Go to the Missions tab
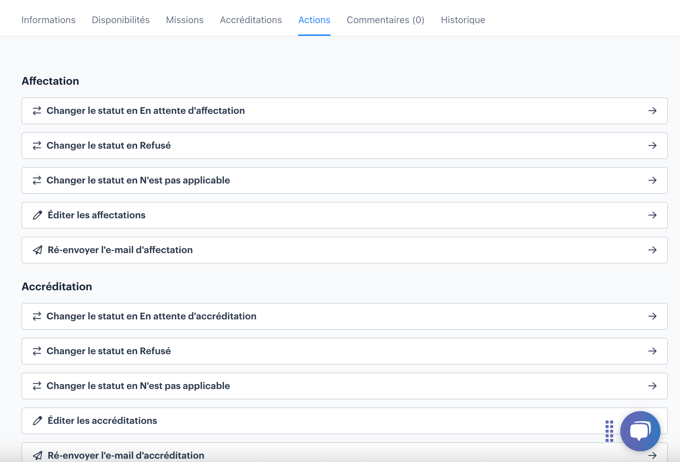 pos(184,20)
